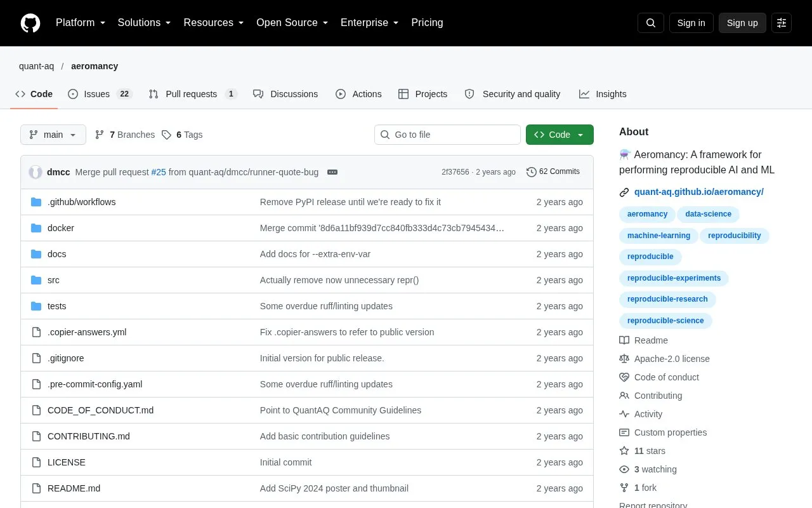This screenshot has width=812, height=508.
Task: Open the quant-aq.github.io/aeromancy/ website link
Action: pyautogui.click(x=699, y=192)
